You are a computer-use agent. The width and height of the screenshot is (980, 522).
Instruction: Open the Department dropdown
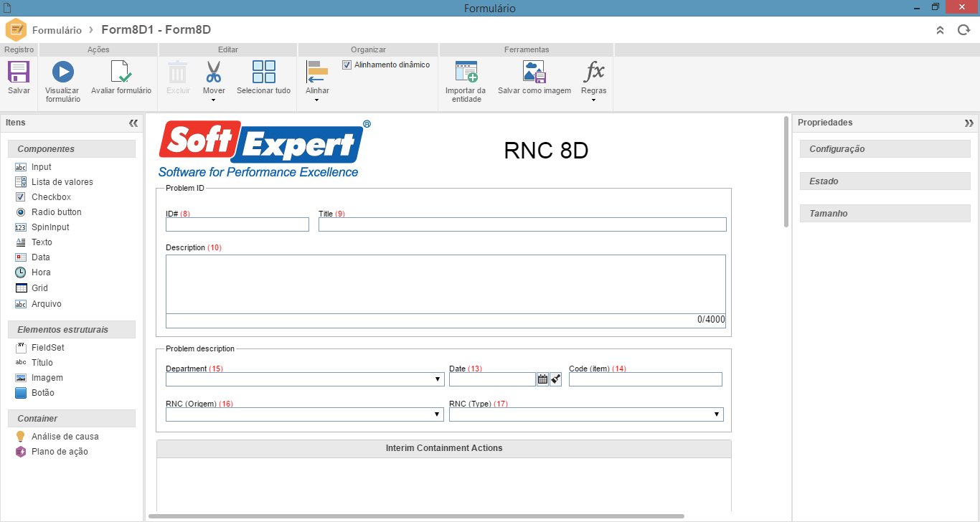pyautogui.click(x=438, y=379)
